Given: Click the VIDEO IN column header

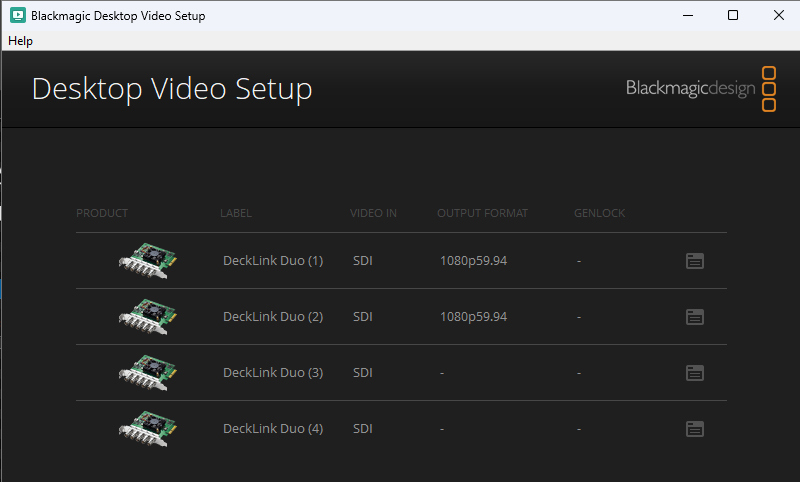Looking at the screenshot, I should point(373,213).
